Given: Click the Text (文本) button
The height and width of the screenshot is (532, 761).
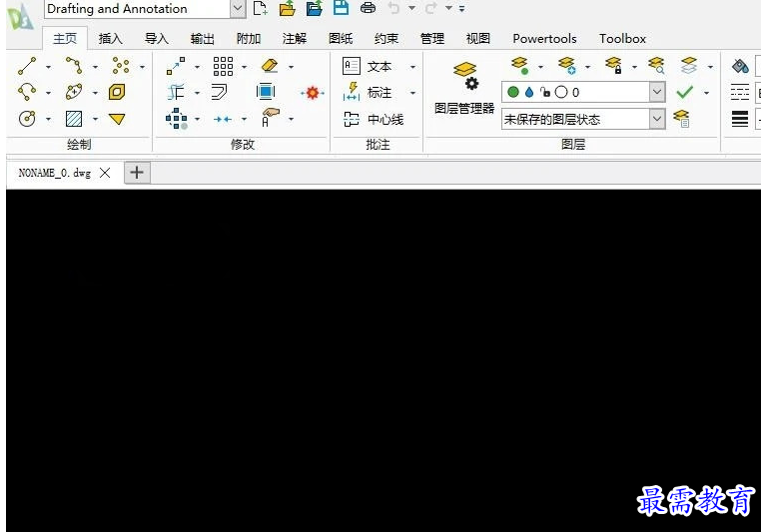Looking at the screenshot, I should 368,66.
